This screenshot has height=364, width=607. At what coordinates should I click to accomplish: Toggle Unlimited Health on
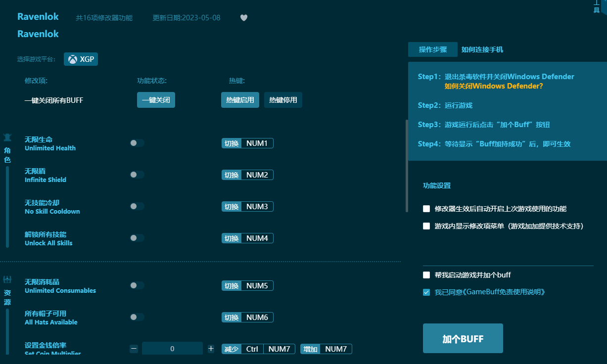pos(137,143)
